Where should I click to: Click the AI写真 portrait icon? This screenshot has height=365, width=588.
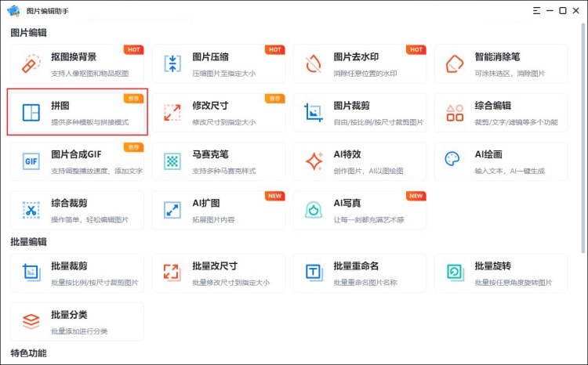point(314,210)
